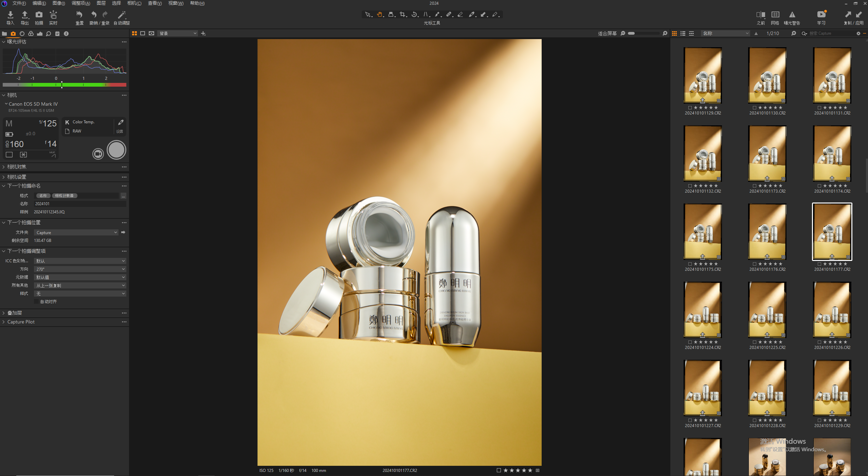The width and height of the screenshot is (868, 476).
Task: Toggle color tag box below the main viewer
Action: point(499,471)
